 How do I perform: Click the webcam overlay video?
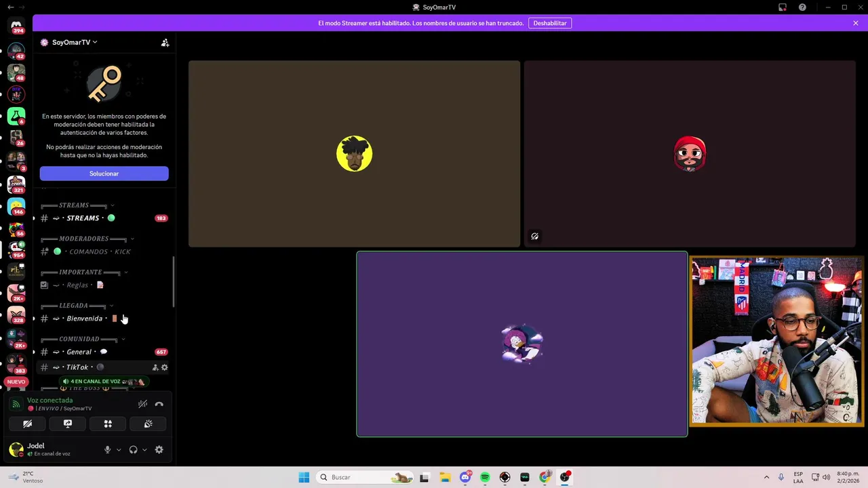click(x=776, y=341)
